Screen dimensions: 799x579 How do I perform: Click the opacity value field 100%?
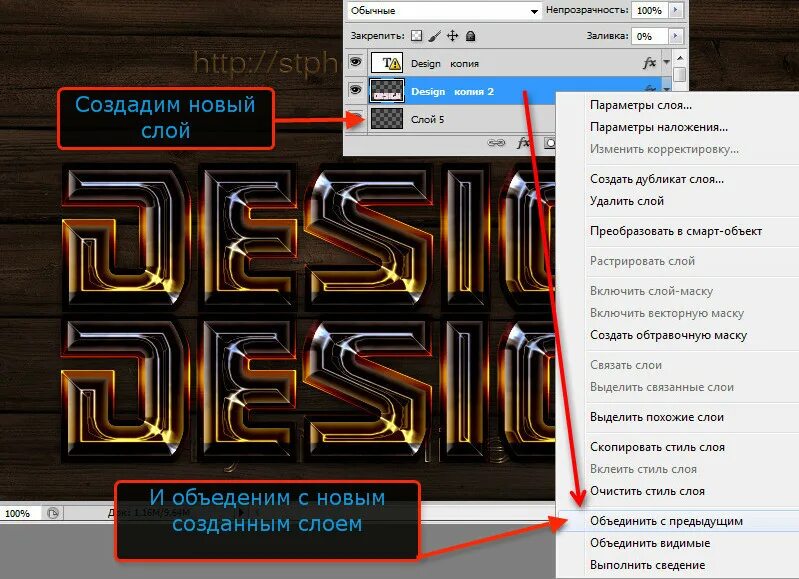coord(650,10)
